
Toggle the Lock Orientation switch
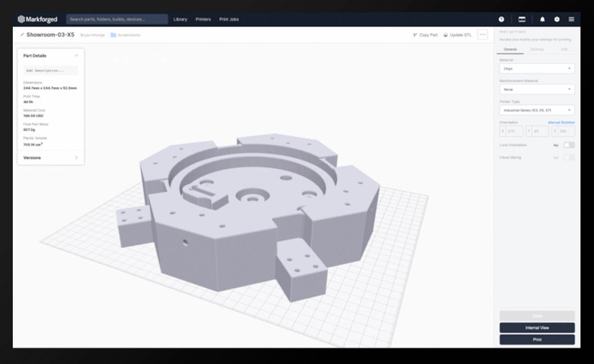pos(569,145)
